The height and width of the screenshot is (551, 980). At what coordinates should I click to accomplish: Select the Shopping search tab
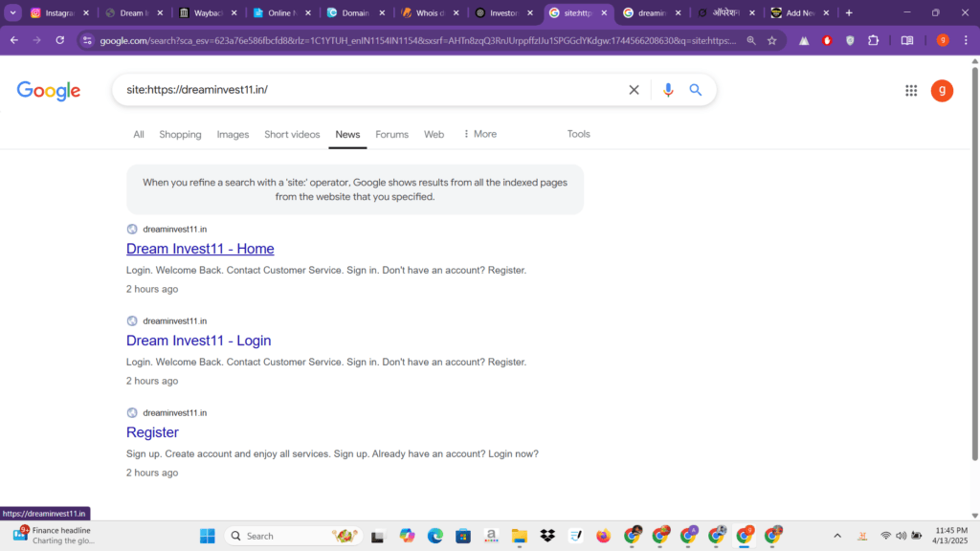tap(180, 135)
